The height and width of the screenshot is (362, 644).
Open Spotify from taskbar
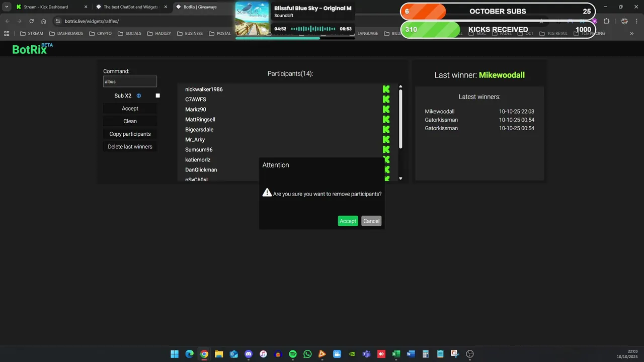tap(293, 354)
